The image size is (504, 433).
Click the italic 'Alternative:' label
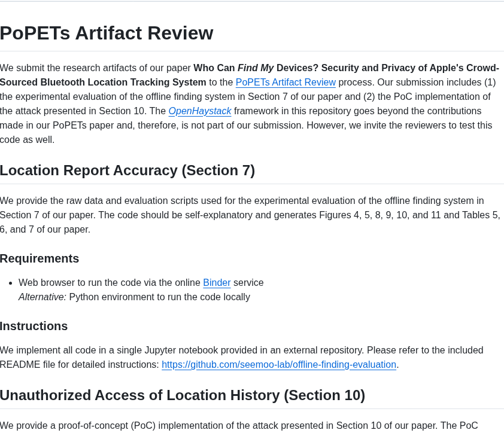(x=42, y=297)
